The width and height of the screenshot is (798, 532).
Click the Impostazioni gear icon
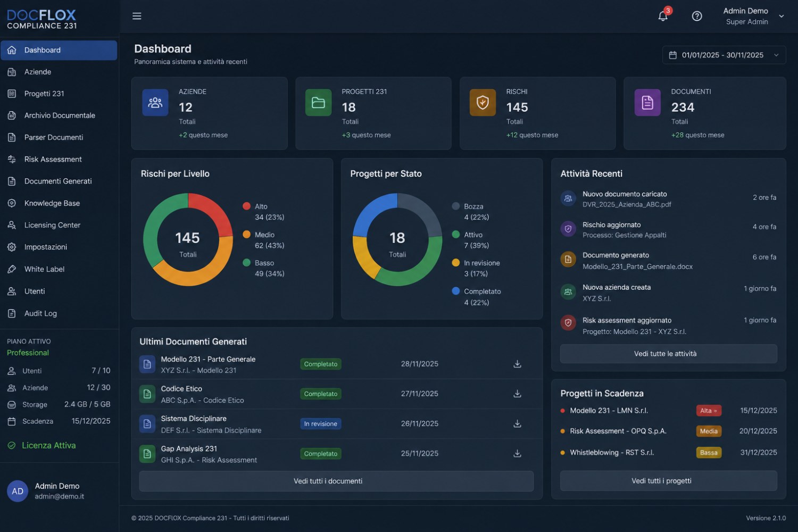click(x=12, y=247)
